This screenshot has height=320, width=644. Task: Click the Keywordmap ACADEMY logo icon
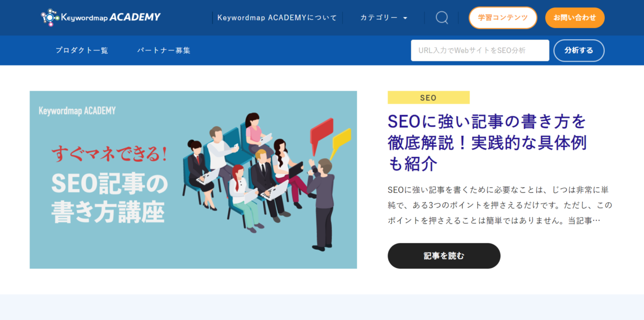50,17
